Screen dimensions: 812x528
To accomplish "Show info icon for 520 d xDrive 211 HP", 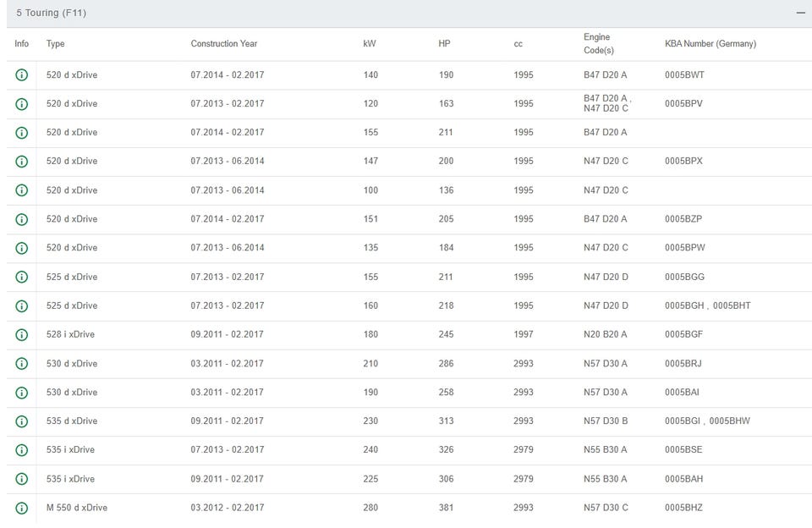I will click(x=22, y=133).
